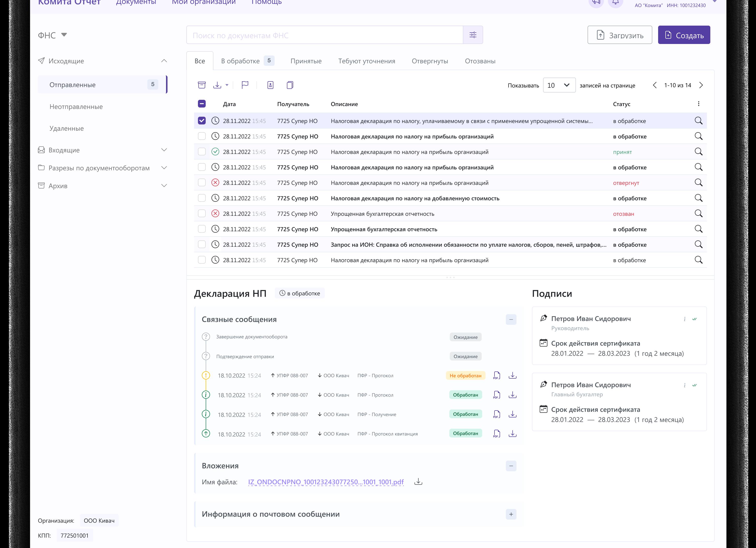Viewport: 756px width, 548px height.
Task: Switch to the 'Все' tab
Action: (200, 61)
